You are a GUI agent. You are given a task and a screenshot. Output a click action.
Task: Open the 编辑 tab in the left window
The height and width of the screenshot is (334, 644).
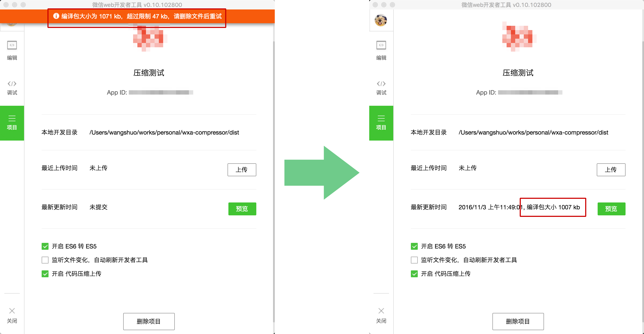[x=12, y=51]
